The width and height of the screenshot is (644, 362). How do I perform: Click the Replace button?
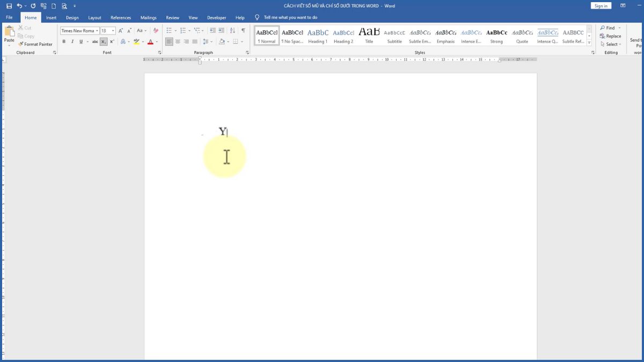611,36
